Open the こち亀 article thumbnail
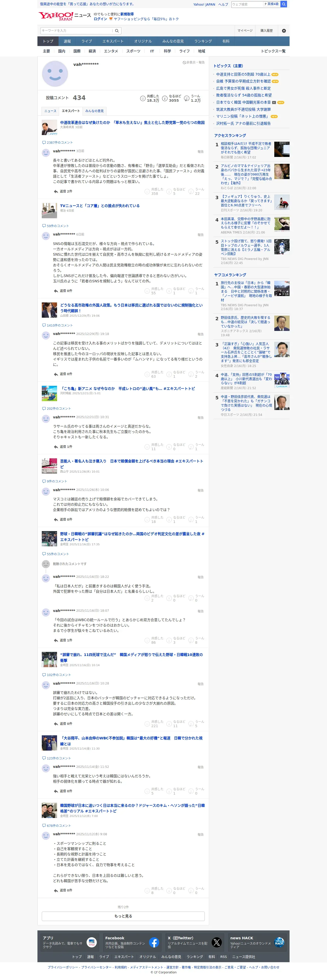 49,393
